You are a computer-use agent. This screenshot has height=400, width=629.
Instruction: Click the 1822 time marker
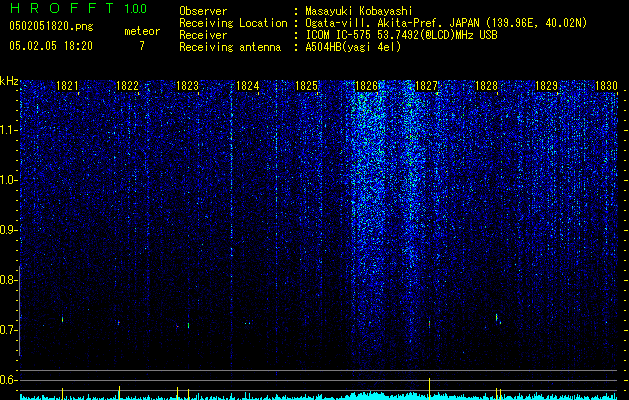pyautogui.click(x=127, y=86)
